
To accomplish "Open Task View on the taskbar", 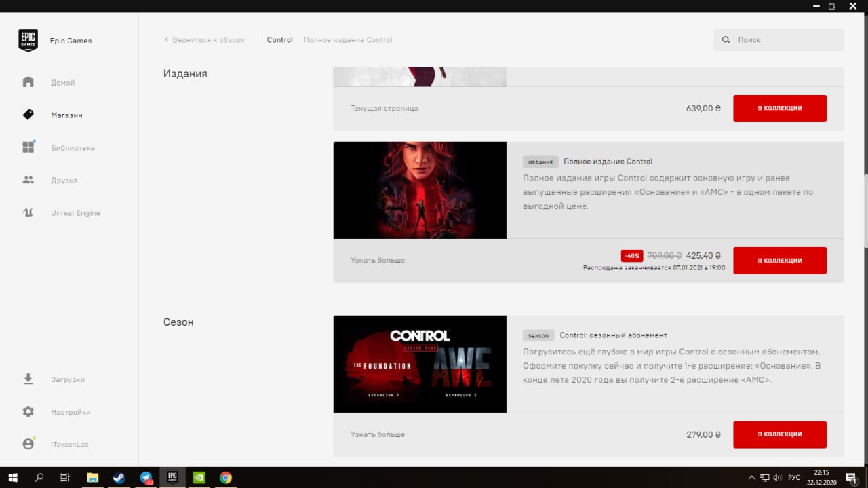I will tap(65, 477).
